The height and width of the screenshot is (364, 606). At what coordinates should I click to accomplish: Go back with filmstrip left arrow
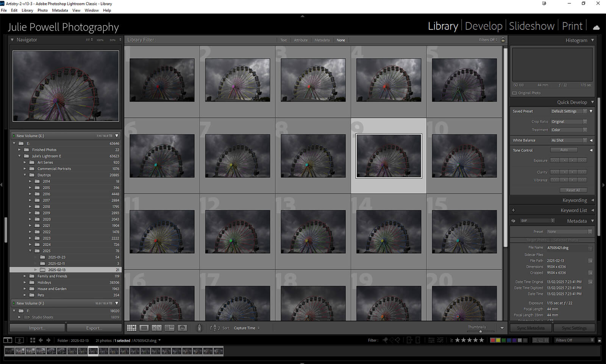41,340
